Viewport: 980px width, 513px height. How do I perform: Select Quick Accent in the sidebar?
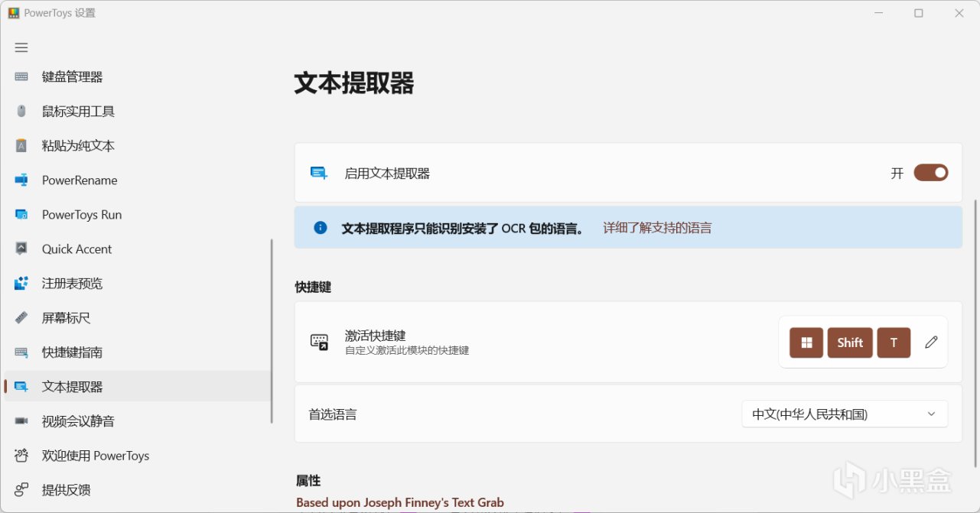pos(138,249)
